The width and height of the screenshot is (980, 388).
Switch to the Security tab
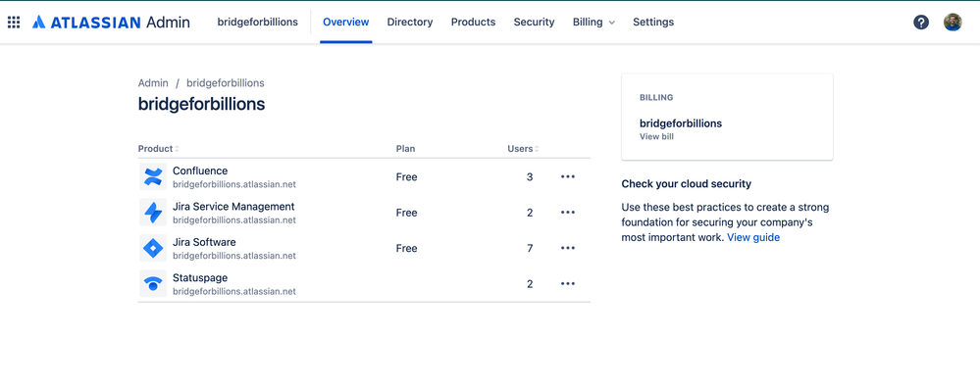[x=534, y=23]
